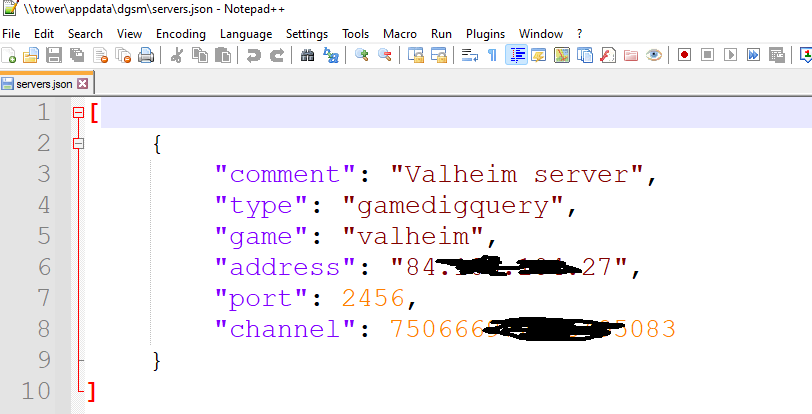Click the "channel" key text
The width and height of the screenshot is (812, 414).
pyautogui.click(x=286, y=330)
